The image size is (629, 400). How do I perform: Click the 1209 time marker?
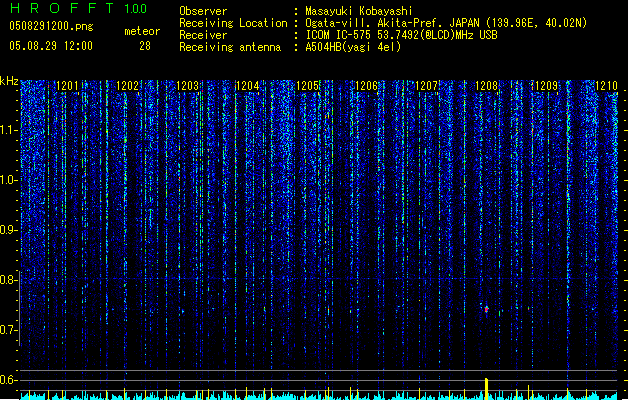pyautogui.click(x=546, y=85)
